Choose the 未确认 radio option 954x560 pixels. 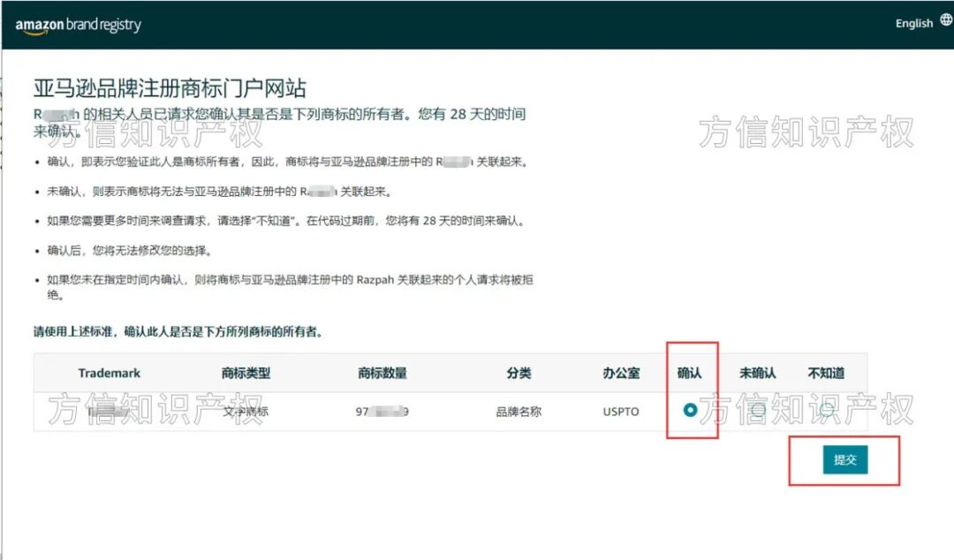point(757,409)
